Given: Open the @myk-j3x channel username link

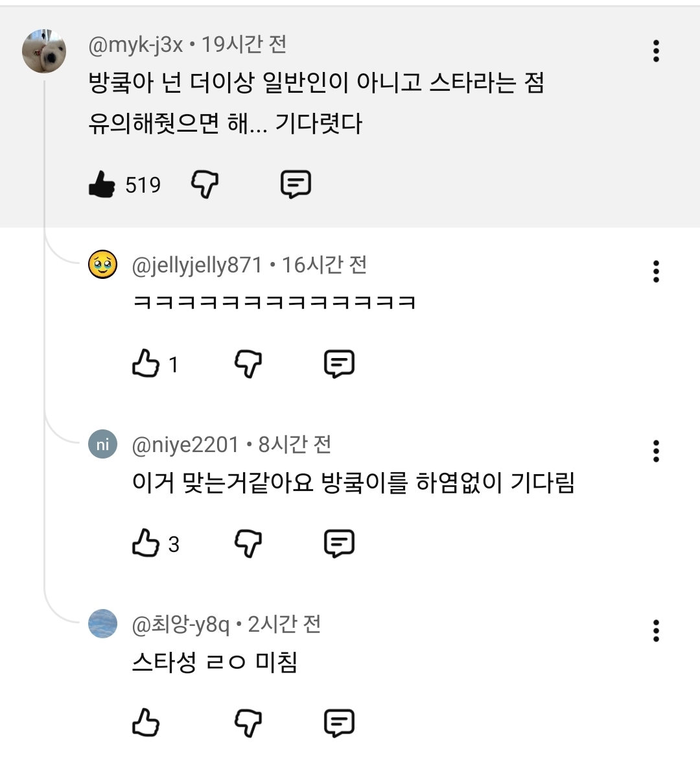Looking at the screenshot, I should (x=135, y=45).
